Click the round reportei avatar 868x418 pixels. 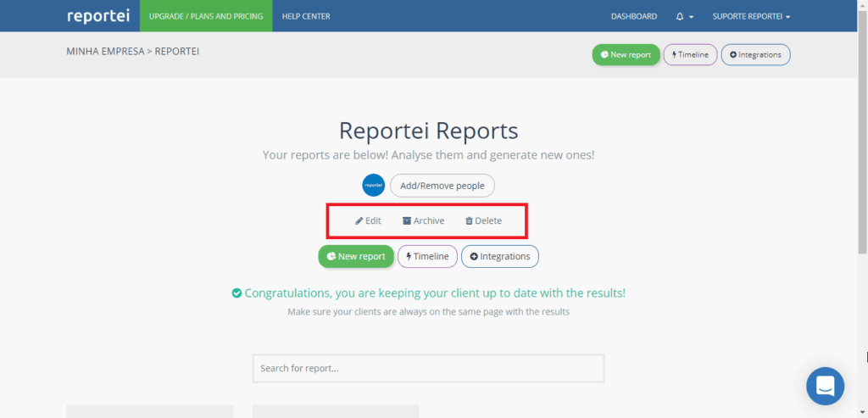(374, 186)
